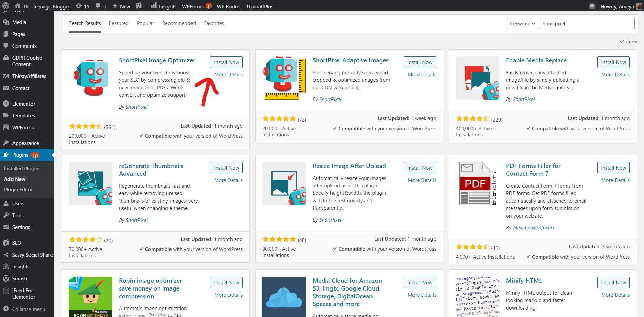View More Details for ShortPixel Image Optimizer
This screenshot has width=644, height=317.
coord(228,74)
